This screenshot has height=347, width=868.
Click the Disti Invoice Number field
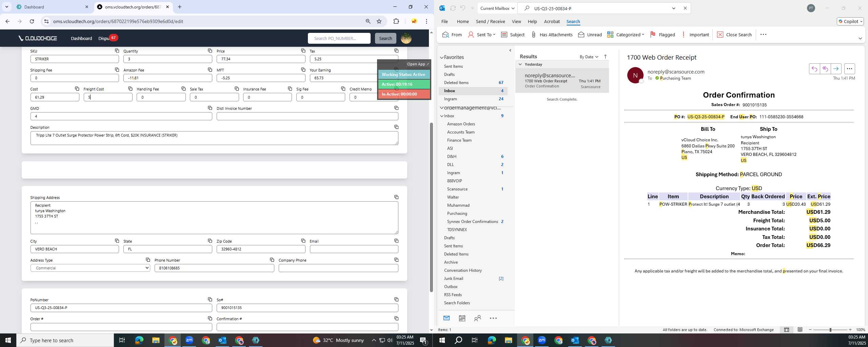(x=307, y=116)
